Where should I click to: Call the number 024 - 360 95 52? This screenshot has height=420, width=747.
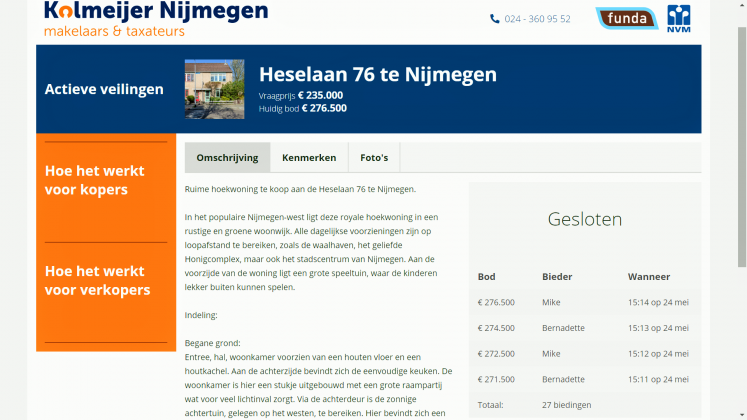tap(537, 19)
